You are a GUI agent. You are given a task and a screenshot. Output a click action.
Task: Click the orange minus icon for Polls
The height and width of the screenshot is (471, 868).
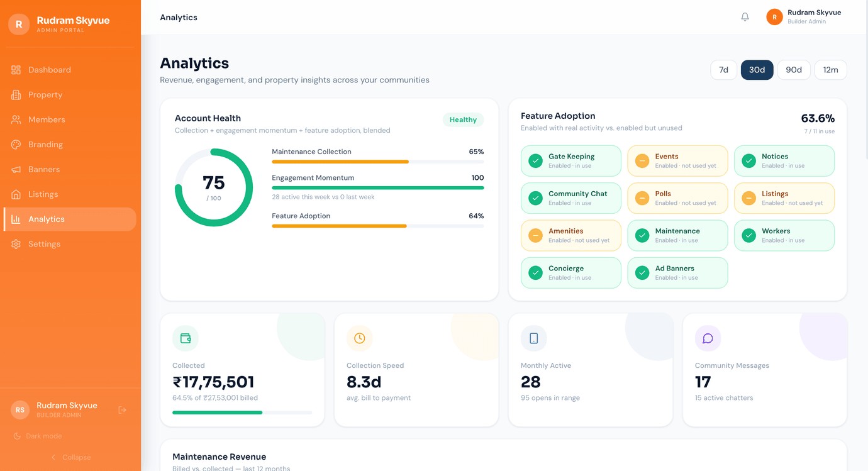point(642,198)
